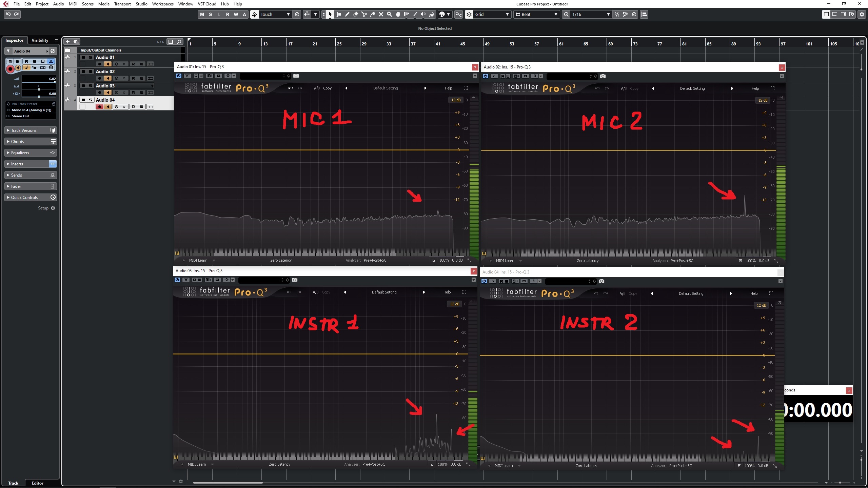Click the Freeze Channel snowflake icon
868x488 pixels.
coord(51,67)
